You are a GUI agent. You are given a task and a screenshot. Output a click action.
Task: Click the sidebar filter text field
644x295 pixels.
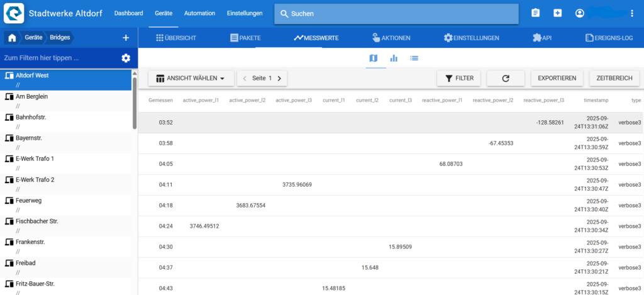point(60,58)
